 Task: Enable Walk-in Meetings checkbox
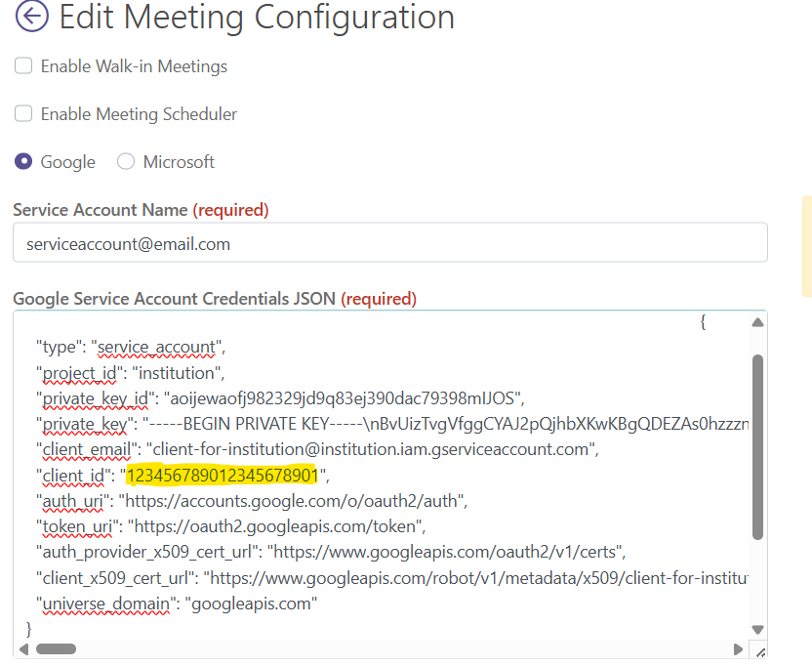click(23, 65)
